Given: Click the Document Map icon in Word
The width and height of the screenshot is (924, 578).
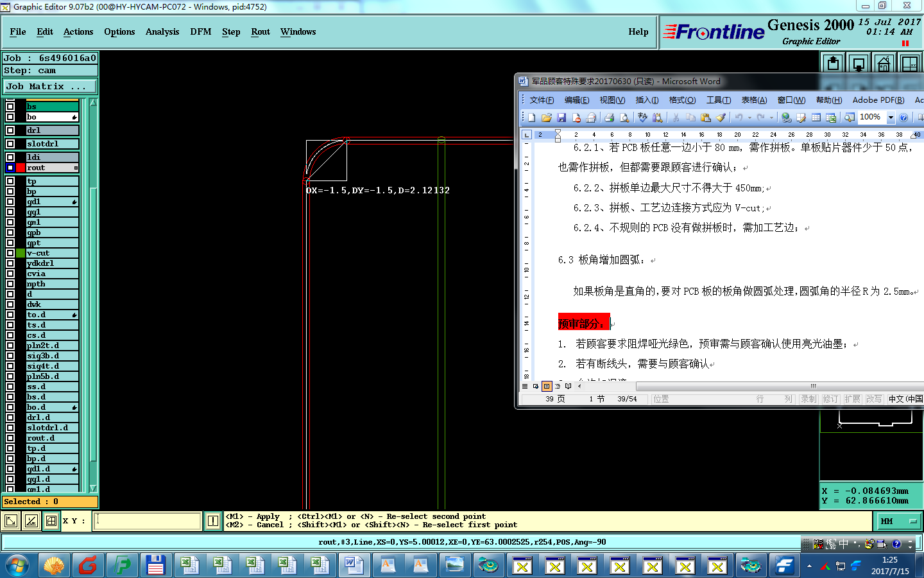Looking at the screenshot, I should [x=850, y=118].
